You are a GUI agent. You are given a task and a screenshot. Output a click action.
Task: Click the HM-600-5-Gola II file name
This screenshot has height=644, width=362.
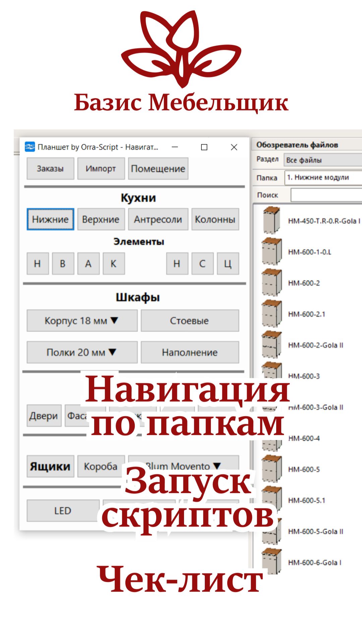tap(315, 532)
